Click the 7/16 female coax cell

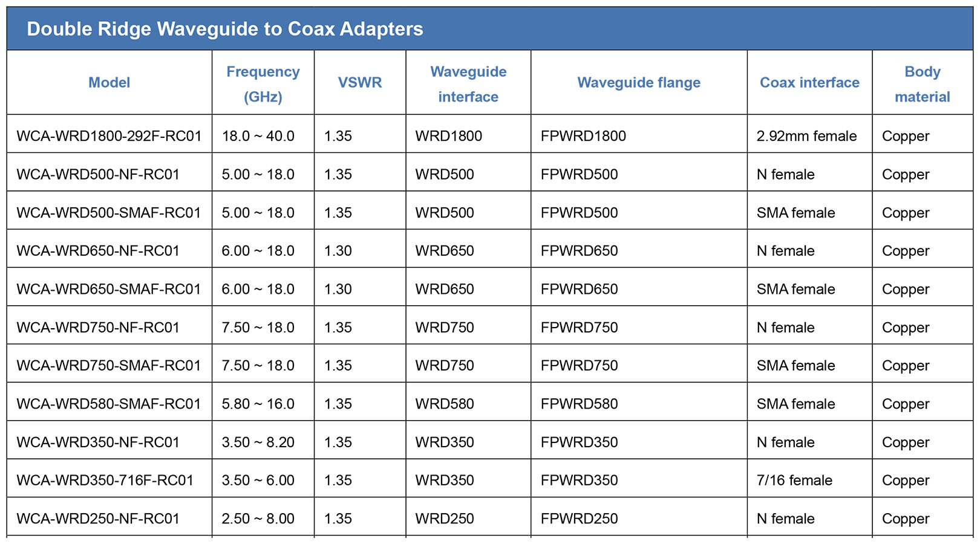794,481
